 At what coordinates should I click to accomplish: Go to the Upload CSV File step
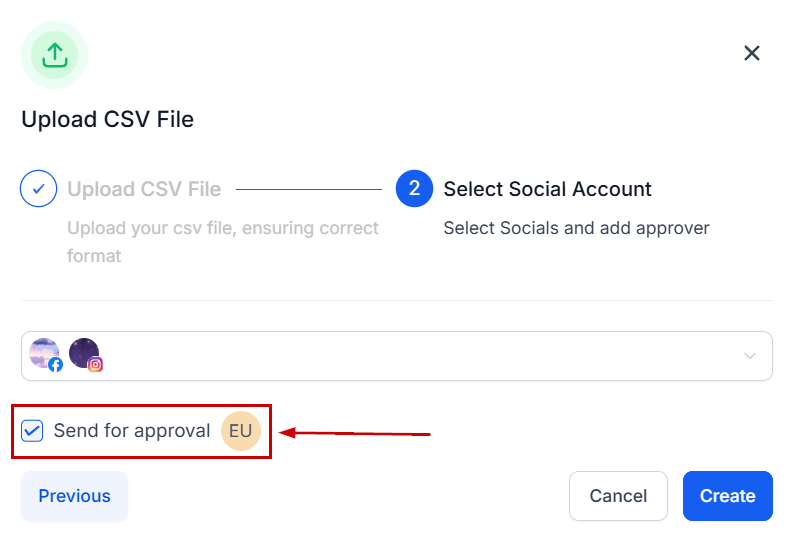coord(144,189)
